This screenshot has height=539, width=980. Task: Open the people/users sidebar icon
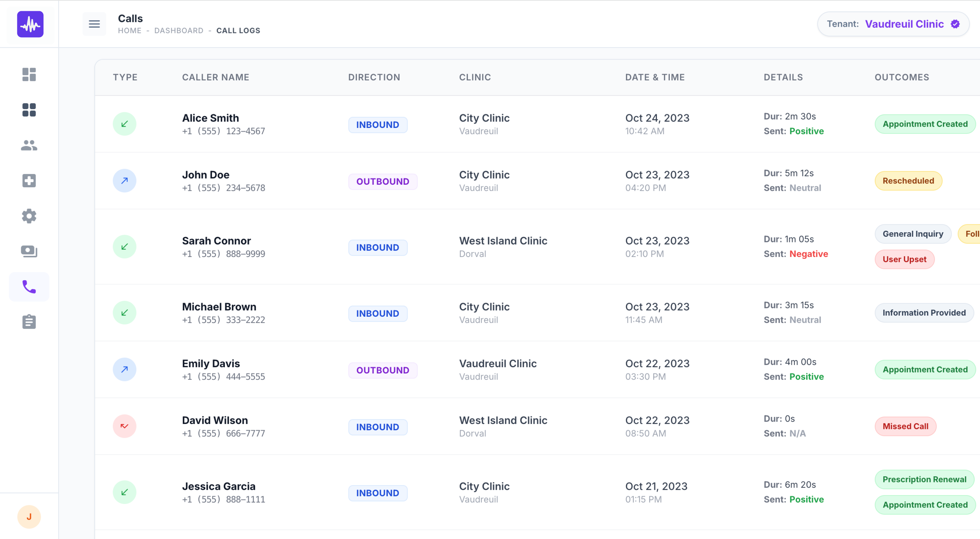(29, 145)
